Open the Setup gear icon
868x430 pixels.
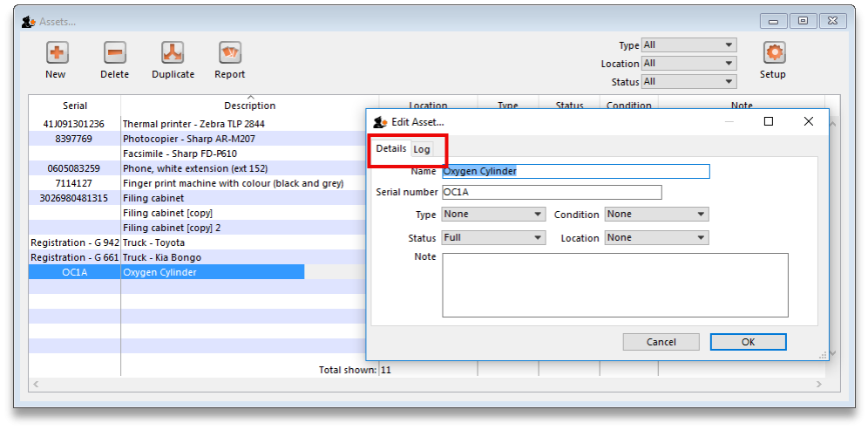(x=773, y=53)
